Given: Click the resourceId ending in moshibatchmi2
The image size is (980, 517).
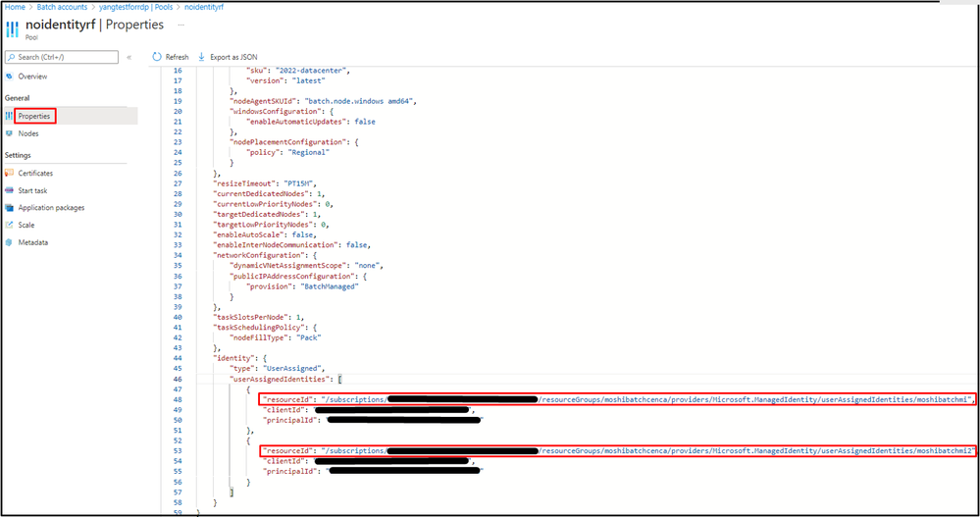Looking at the screenshot, I should 617,450.
